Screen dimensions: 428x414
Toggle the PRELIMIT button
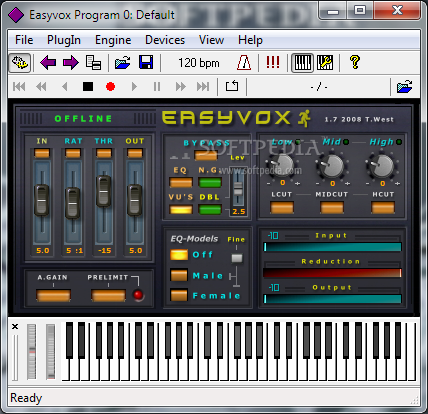[108, 295]
